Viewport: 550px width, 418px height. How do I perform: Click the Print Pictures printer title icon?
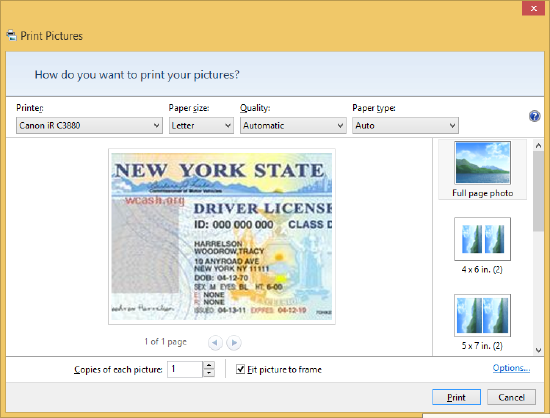click(12, 35)
